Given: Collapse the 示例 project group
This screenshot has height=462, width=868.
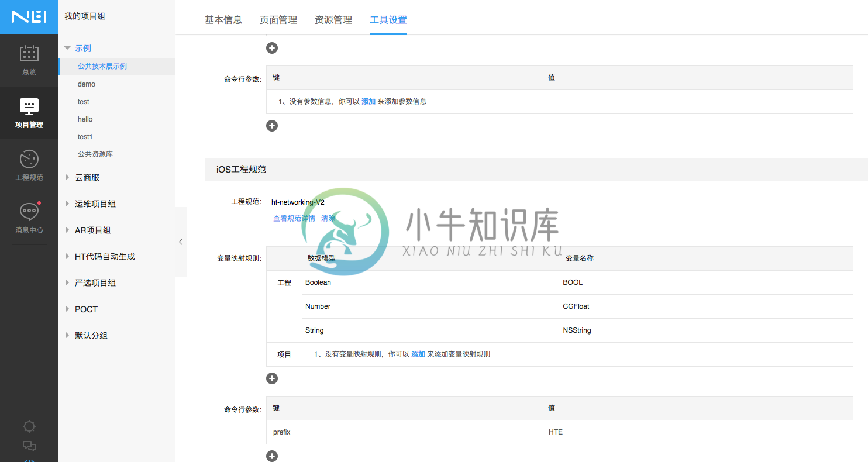Looking at the screenshot, I should (68, 49).
